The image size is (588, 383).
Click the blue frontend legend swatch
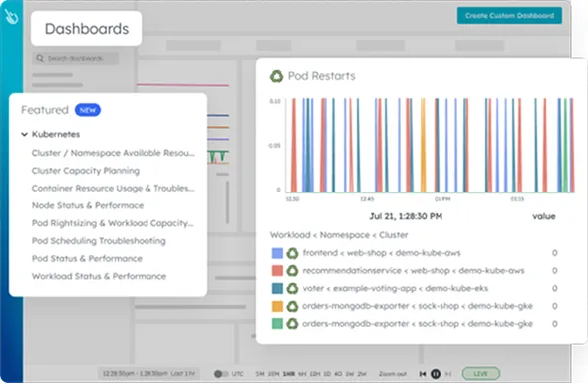[x=277, y=253]
